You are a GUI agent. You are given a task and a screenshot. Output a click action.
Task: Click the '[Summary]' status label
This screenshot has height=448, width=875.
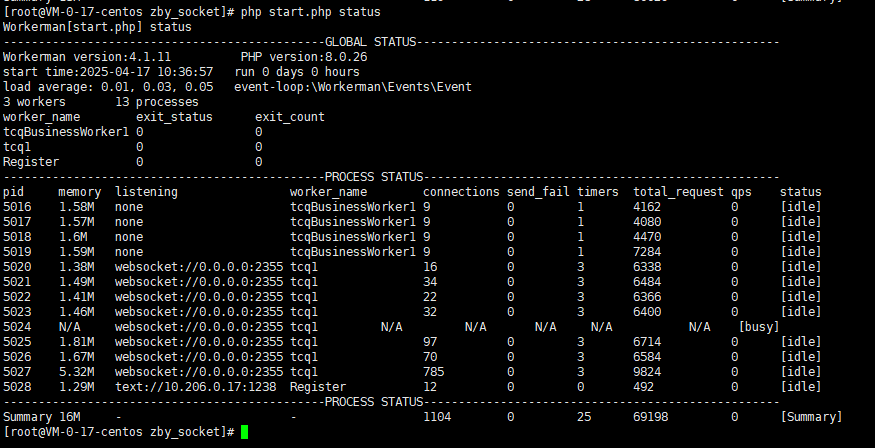[x=811, y=417]
